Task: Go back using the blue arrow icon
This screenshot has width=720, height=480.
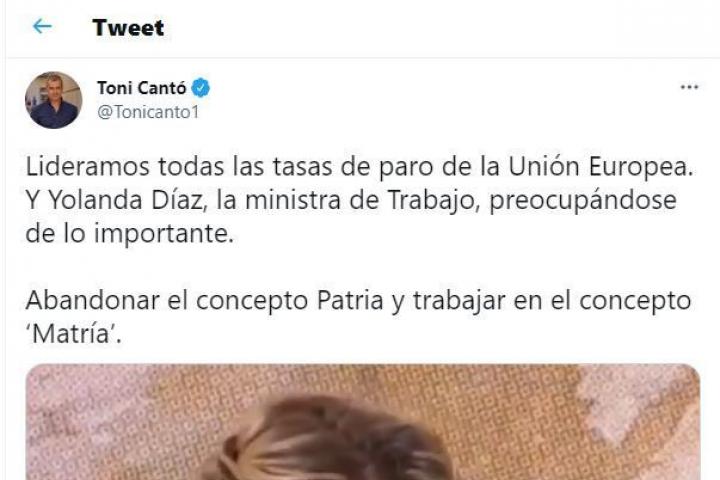Action: (42, 26)
